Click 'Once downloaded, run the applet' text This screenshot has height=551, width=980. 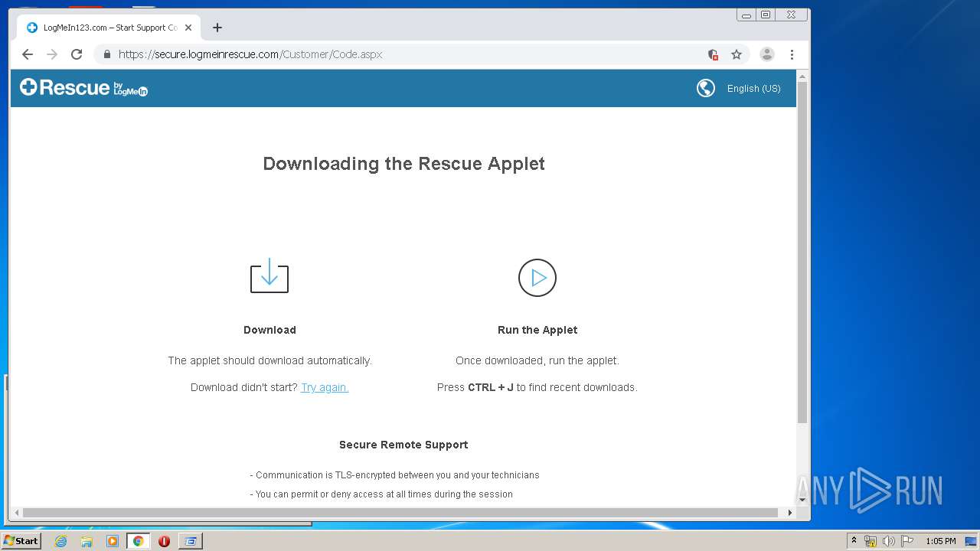(x=537, y=360)
